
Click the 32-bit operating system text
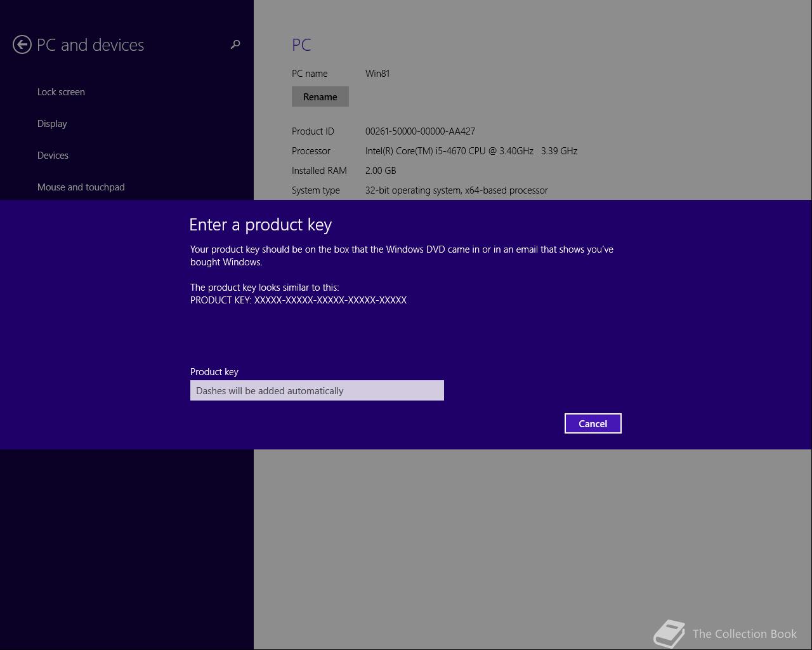[457, 190]
